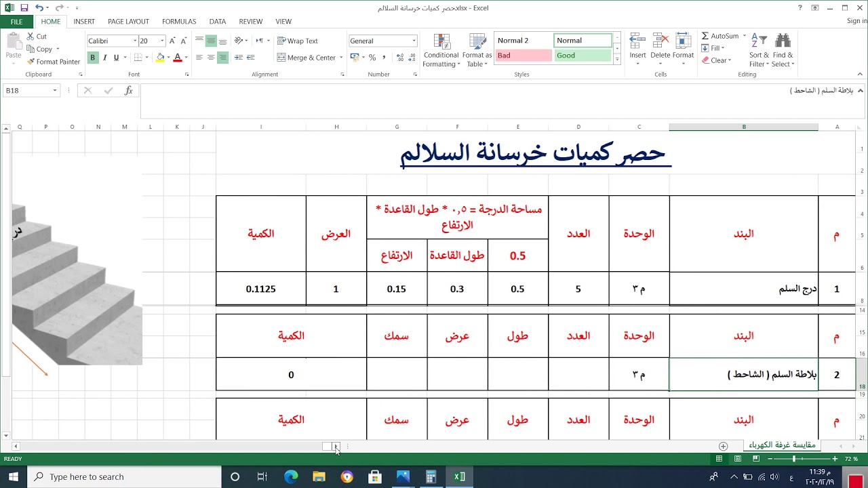Toggle Underline formatting
868x488 pixels.
116,58
